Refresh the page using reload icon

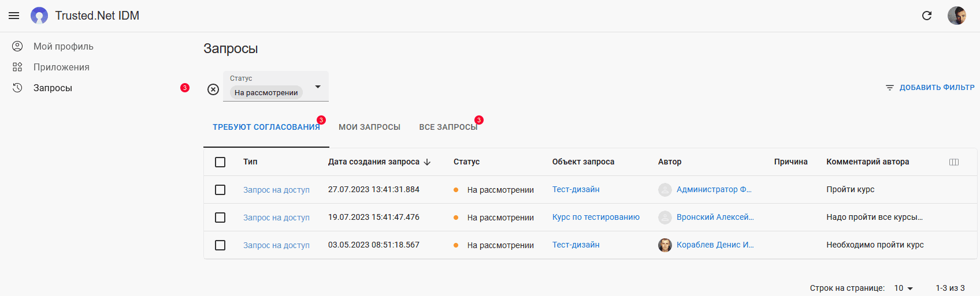point(927,16)
